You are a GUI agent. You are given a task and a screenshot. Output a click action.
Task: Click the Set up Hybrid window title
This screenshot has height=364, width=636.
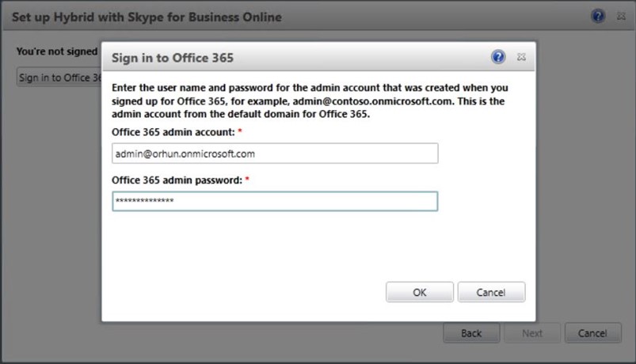[147, 17]
